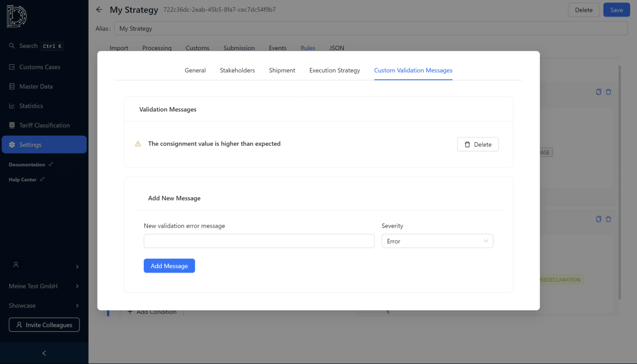
Task: Expand the Meine Test GmbH menu
Action: (x=44, y=286)
